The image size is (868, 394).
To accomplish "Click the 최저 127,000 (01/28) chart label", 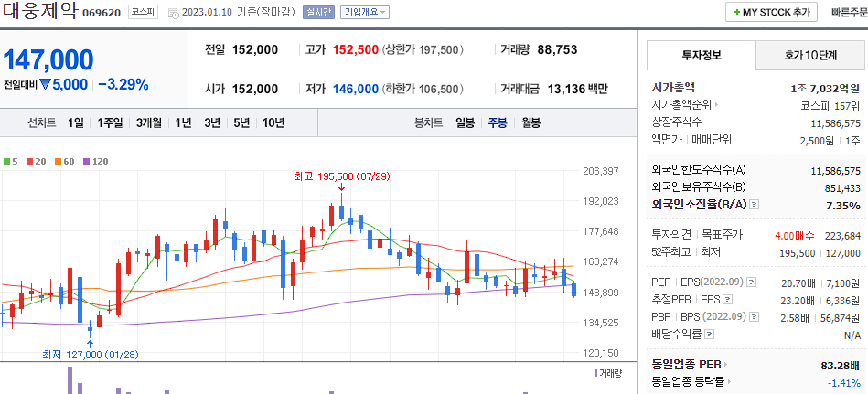I will coord(91,355).
